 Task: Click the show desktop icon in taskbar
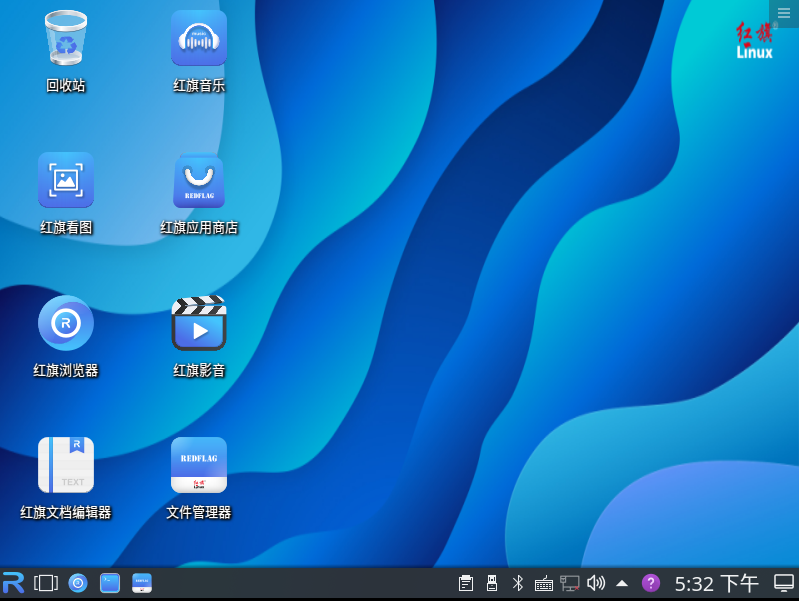[x=784, y=583]
